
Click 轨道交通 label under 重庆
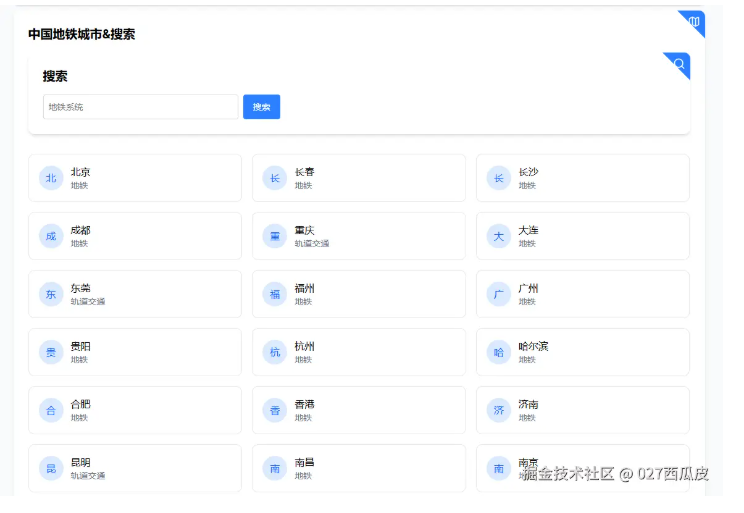tap(312, 243)
